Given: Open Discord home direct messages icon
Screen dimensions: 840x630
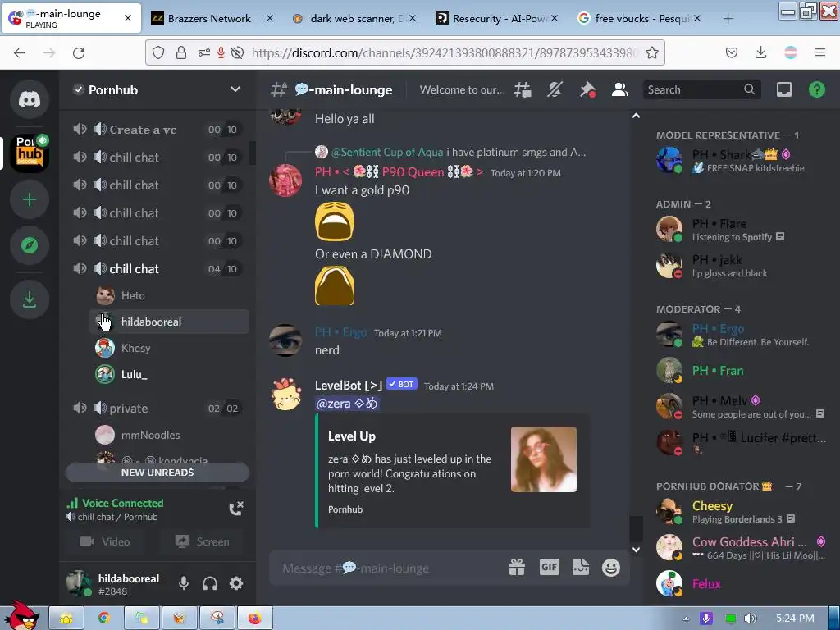Looking at the screenshot, I should pos(30,99).
